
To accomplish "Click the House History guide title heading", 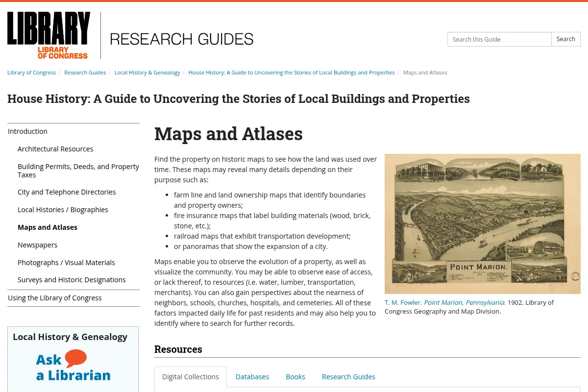I will pyautogui.click(x=239, y=99).
